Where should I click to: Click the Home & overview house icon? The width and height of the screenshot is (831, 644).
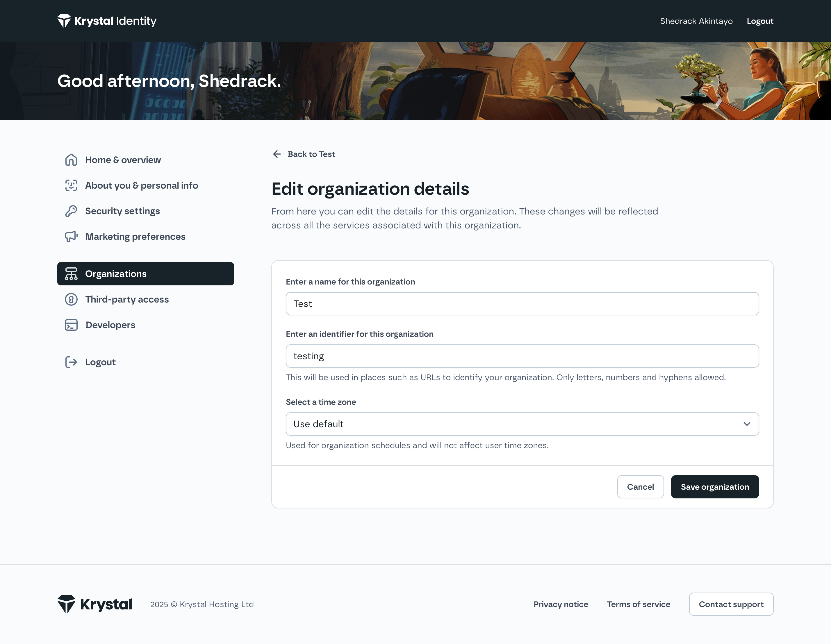71,160
